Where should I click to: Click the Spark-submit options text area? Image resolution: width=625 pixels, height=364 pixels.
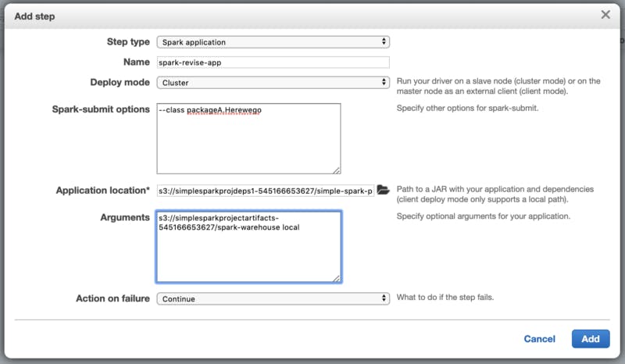248,138
